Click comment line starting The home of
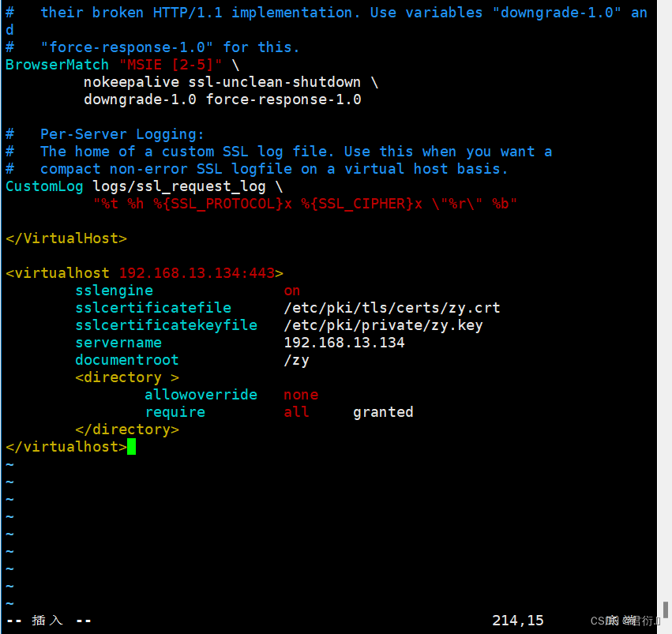 (x=279, y=152)
